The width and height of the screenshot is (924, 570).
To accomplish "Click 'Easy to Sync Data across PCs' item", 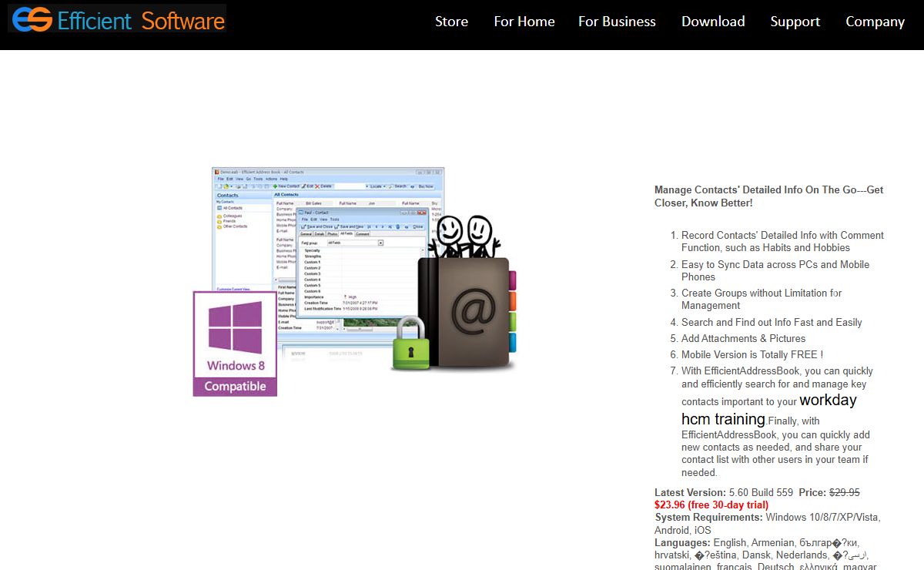I will tap(775, 270).
